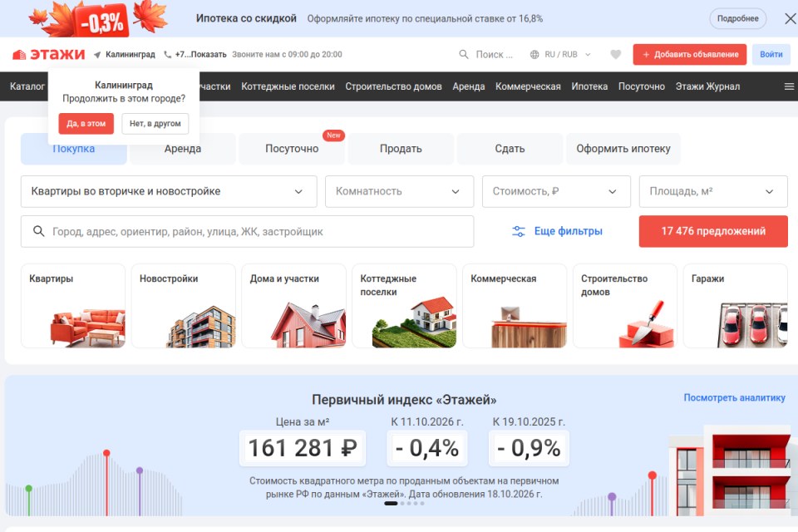Image resolution: width=798 pixels, height=532 pixels.
Task: Open the Коммерческая category card
Action: pos(515,305)
